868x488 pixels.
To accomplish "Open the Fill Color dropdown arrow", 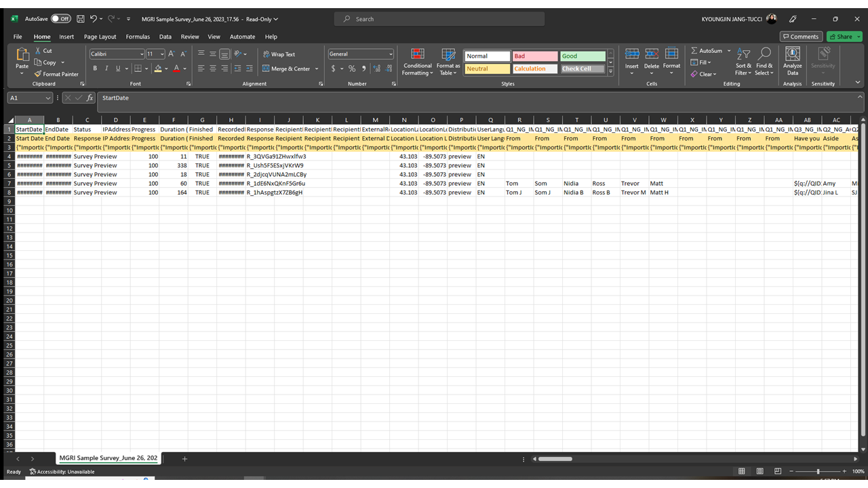I will coord(165,68).
